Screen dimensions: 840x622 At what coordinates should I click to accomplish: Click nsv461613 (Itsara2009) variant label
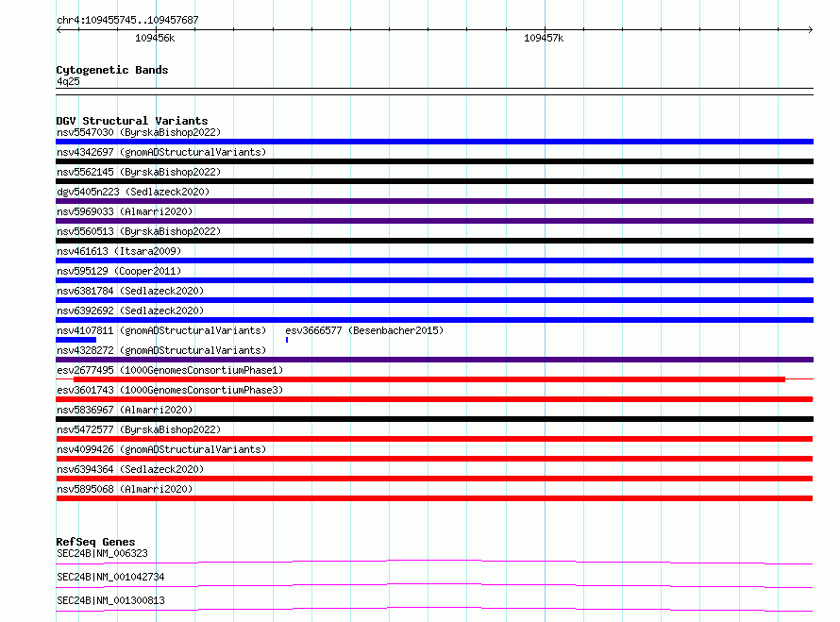pyautogui.click(x=119, y=251)
